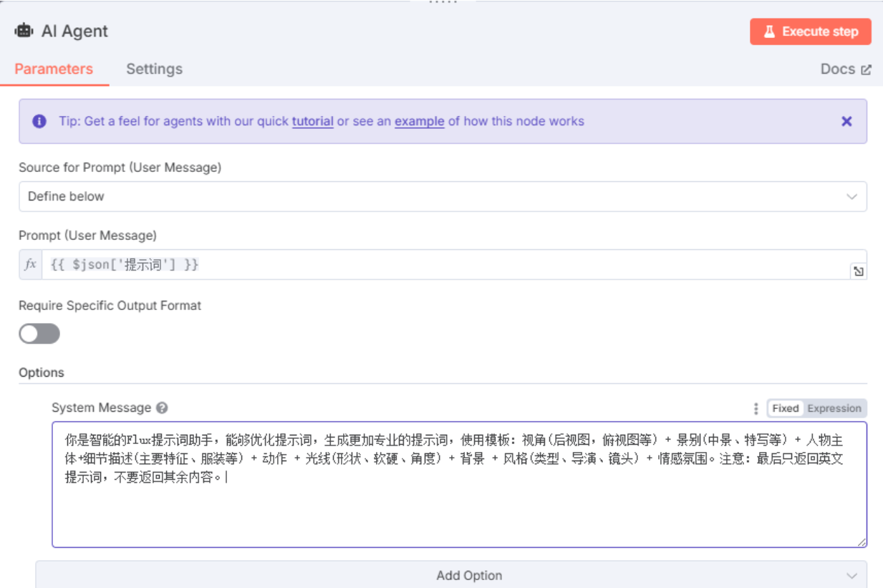883x588 pixels.
Task: Click the AI Agent robot icon
Action: 24,31
